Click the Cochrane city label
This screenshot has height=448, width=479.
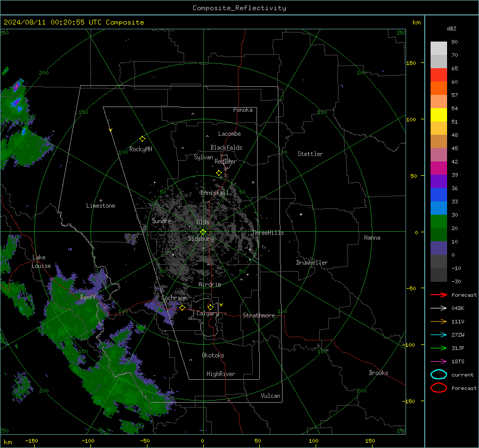coord(174,298)
